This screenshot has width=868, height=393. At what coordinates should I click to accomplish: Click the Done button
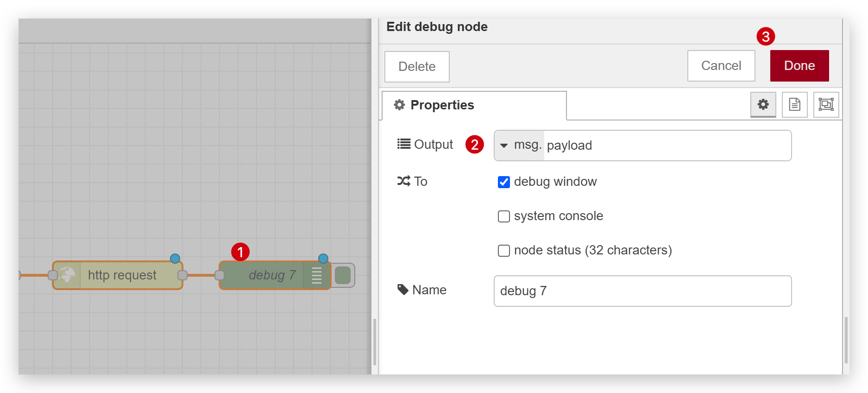[x=799, y=66]
